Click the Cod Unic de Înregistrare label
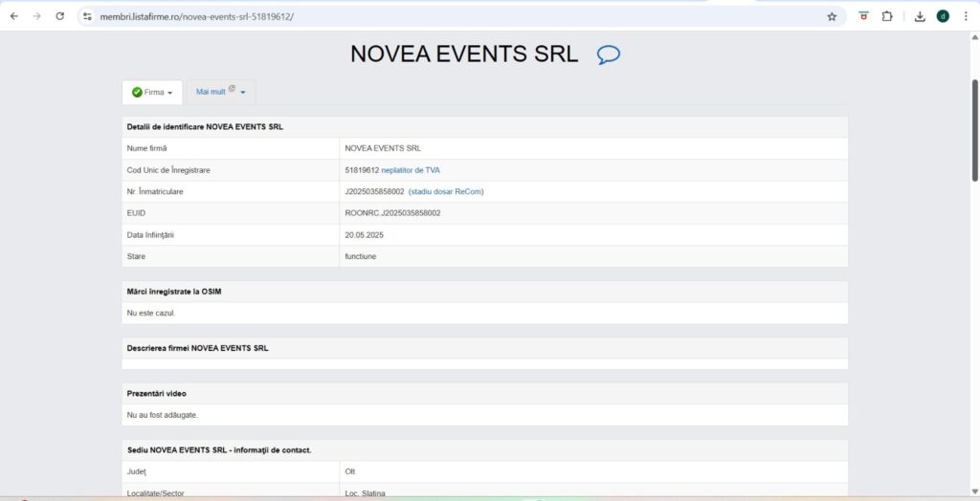This screenshot has width=980, height=501. (168, 170)
